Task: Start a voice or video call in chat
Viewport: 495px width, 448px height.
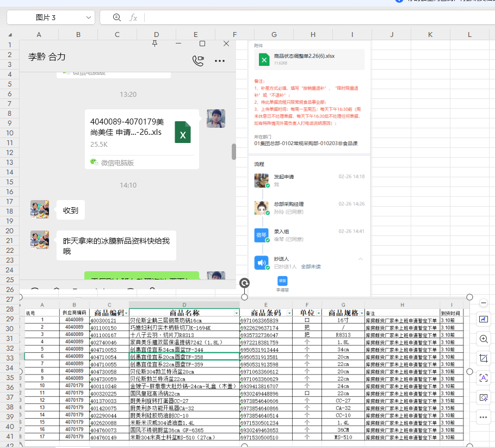Action: (x=198, y=60)
